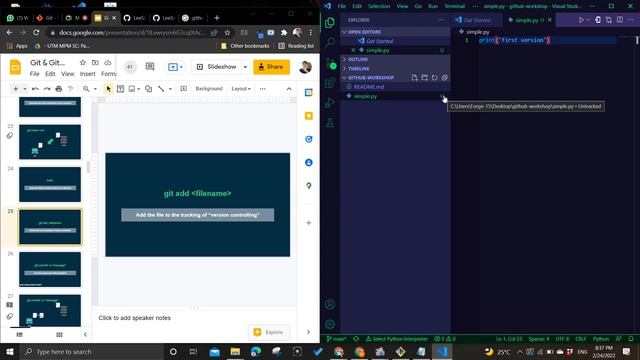Select the Text box tool in Slides
Viewport: 640px width, 360px height.
(x=120, y=89)
